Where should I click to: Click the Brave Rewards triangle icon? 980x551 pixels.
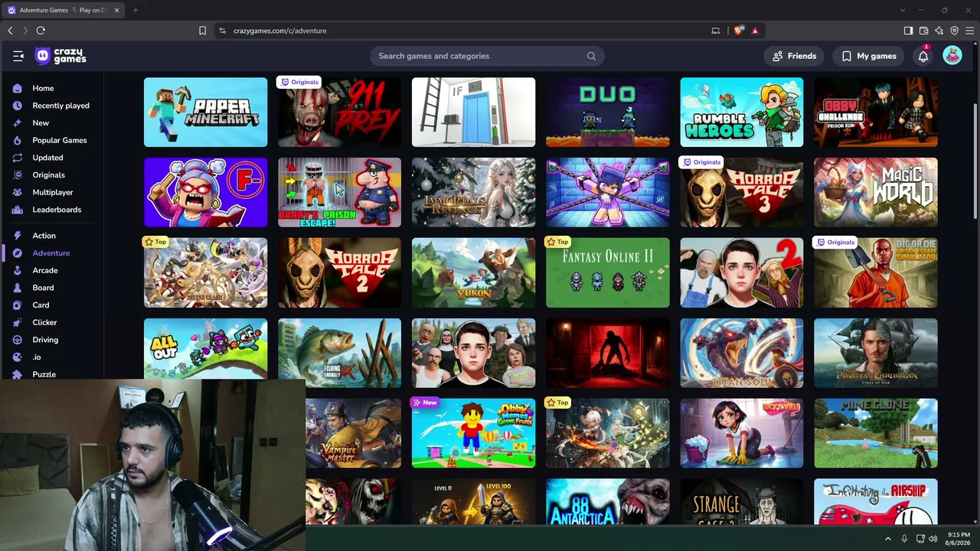(x=755, y=31)
